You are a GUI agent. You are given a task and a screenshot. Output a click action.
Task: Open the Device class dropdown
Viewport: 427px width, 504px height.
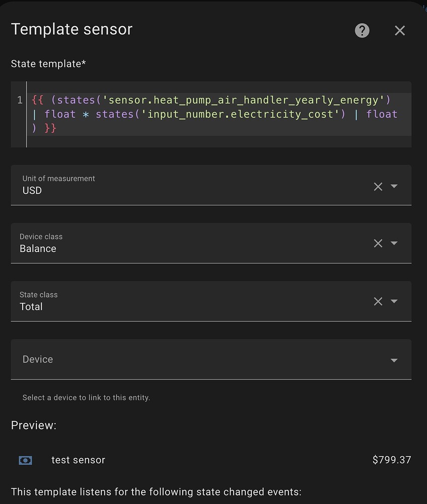coord(394,243)
